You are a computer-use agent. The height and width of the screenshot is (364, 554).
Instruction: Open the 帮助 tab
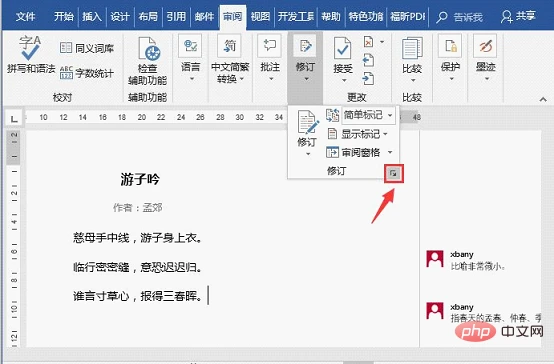coord(331,16)
